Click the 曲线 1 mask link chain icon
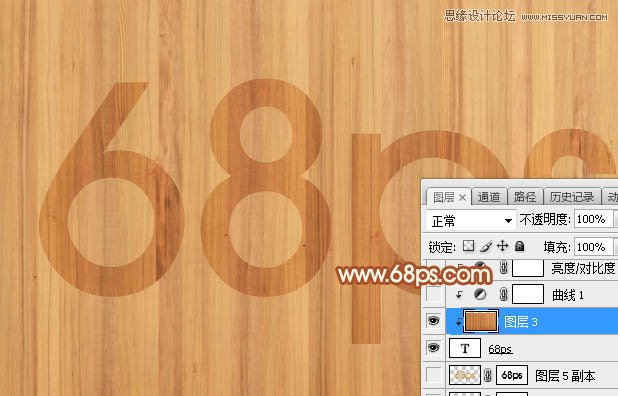The height and width of the screenshot is (396, 618). 503,294
